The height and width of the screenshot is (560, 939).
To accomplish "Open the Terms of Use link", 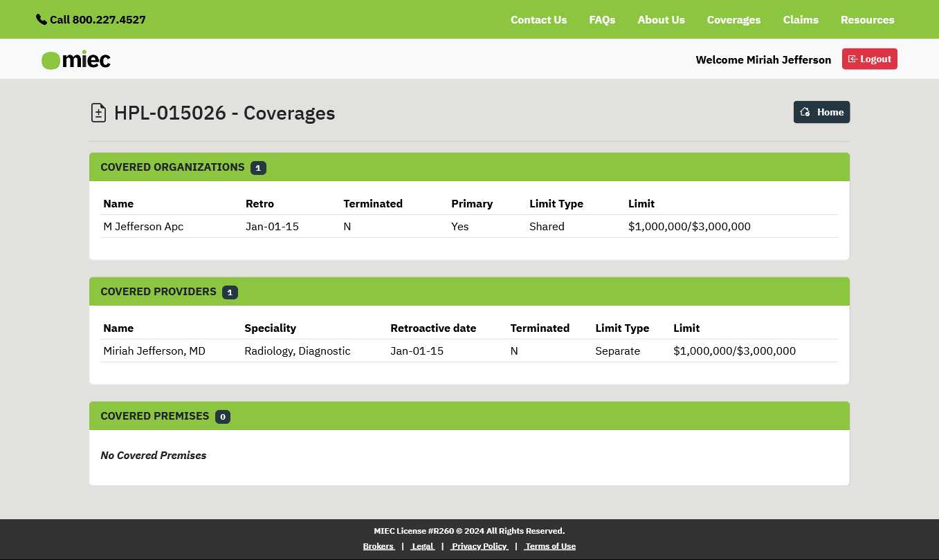I will 549,545.
